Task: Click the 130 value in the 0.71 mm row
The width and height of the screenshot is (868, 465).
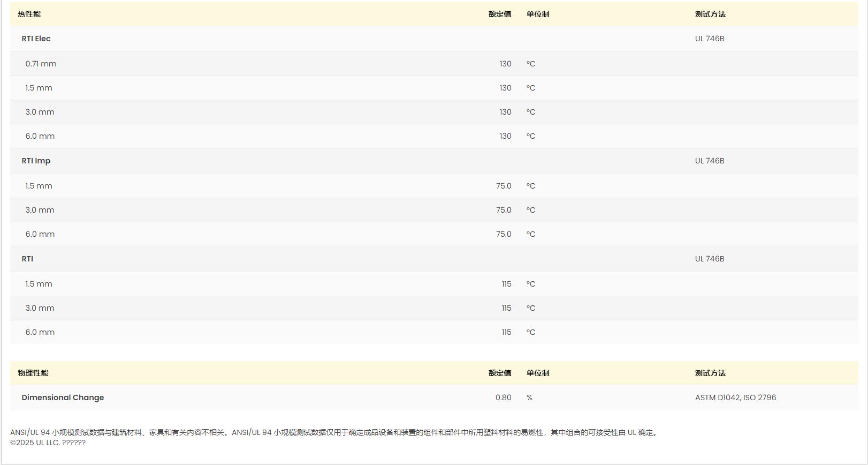Action: [x=505, y=64]
